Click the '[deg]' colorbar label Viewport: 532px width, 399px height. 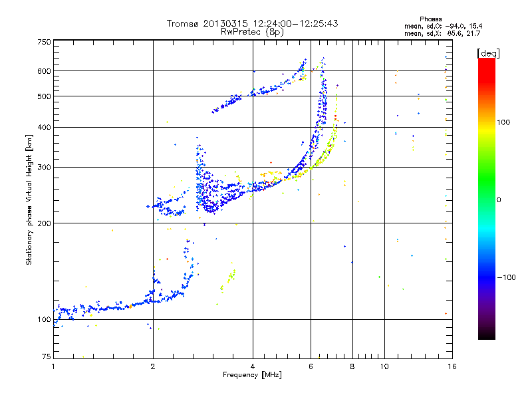(488, 53)
